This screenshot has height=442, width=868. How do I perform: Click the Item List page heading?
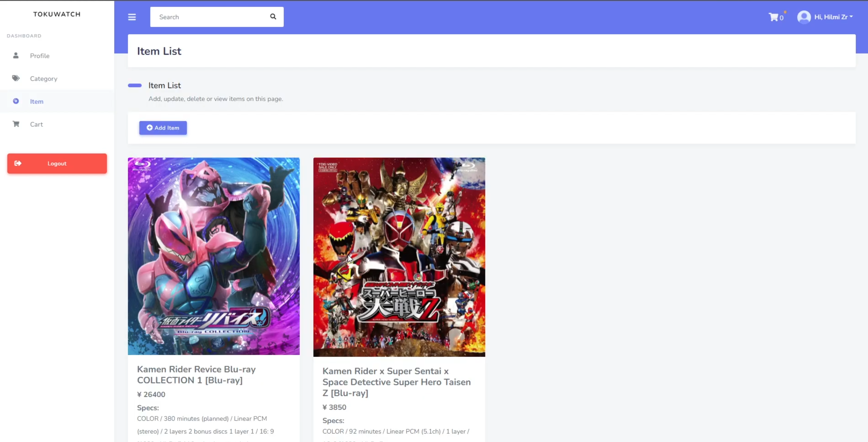(159, 51)
